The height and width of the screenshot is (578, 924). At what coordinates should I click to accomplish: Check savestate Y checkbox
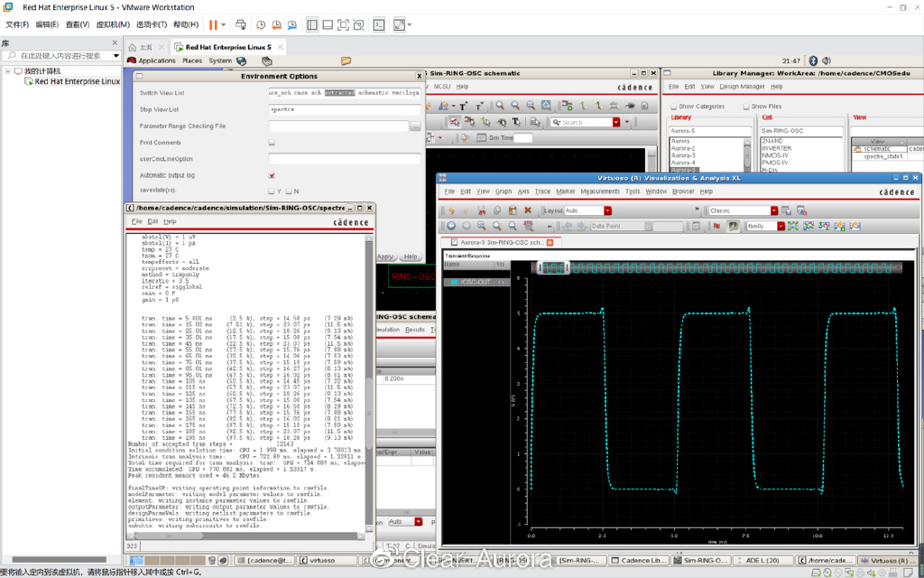click(271, 191)
